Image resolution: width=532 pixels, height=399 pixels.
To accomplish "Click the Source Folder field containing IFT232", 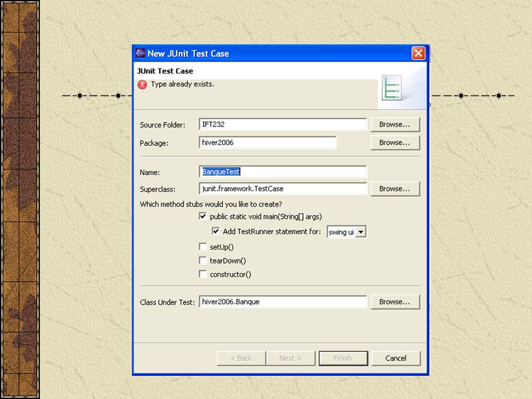I will tap(283, 124).
